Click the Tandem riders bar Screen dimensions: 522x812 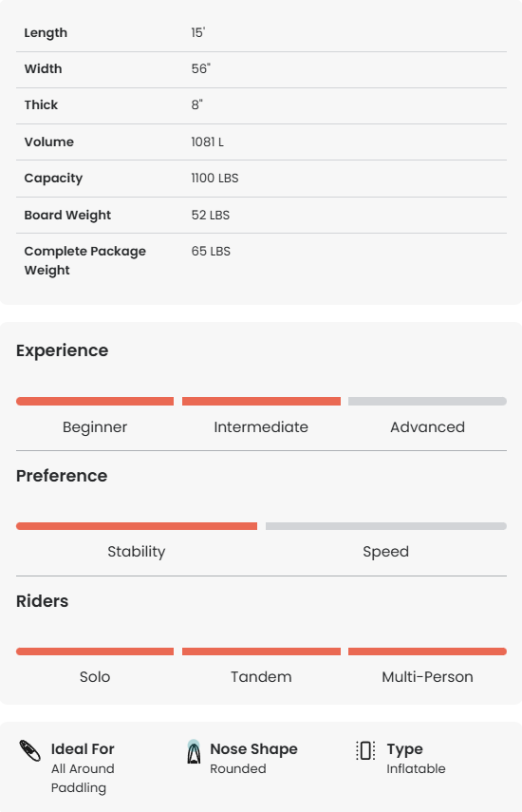point(261,651)
